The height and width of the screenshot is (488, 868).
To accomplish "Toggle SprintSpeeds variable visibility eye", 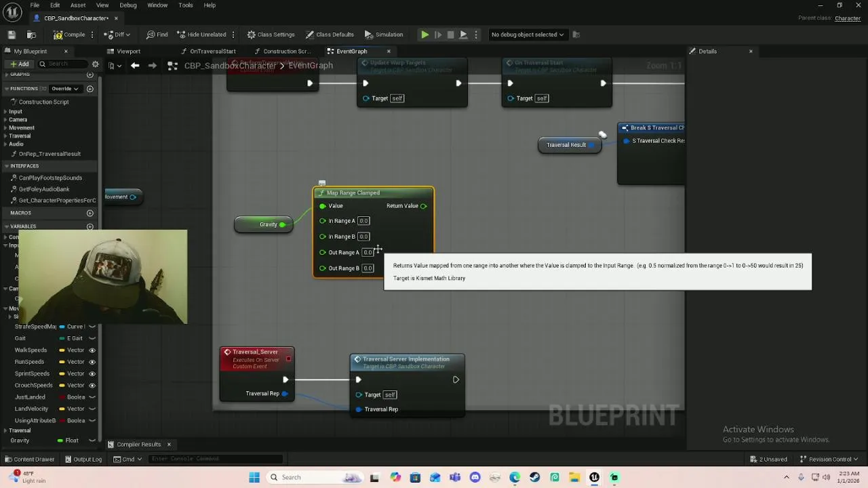I will point(92,373).
